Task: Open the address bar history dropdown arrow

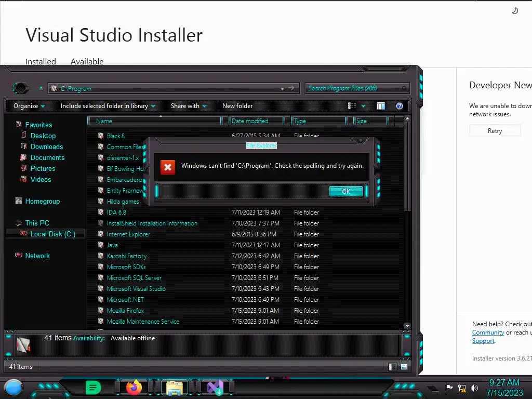Action: 282,88
